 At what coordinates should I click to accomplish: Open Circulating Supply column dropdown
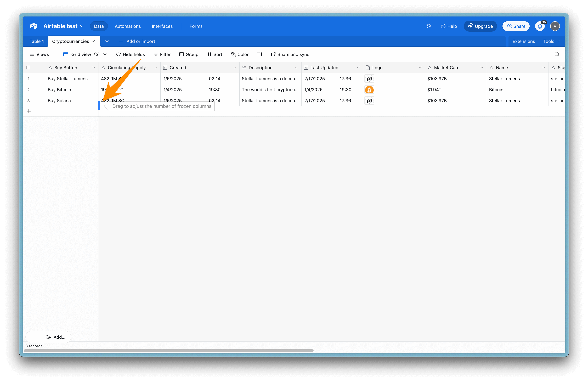[155, 68]
